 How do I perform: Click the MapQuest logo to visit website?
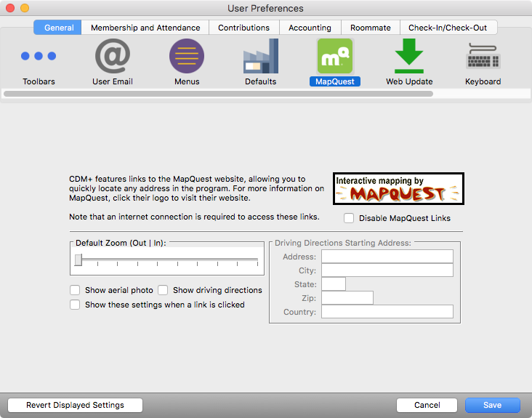click(x=398, y=189)
